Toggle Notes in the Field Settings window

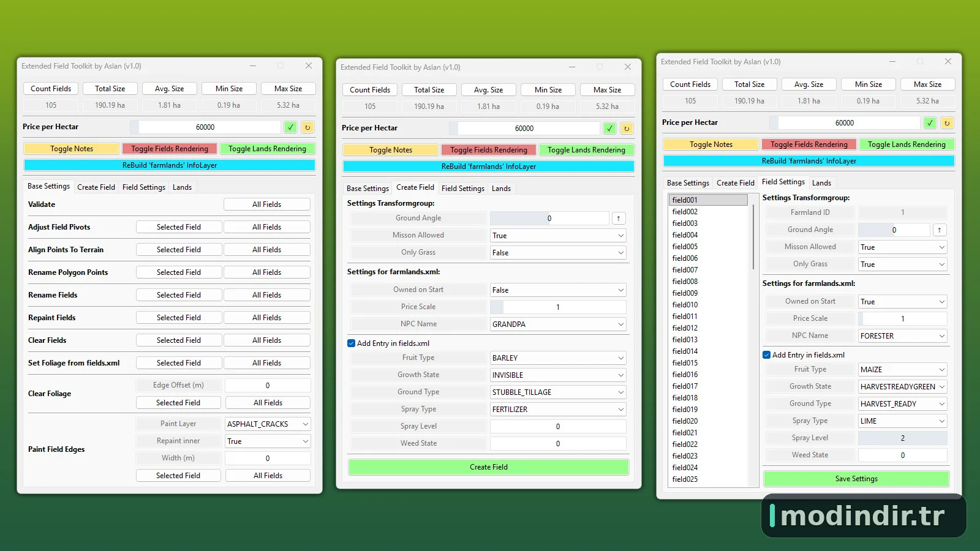(x=711, y=144)
